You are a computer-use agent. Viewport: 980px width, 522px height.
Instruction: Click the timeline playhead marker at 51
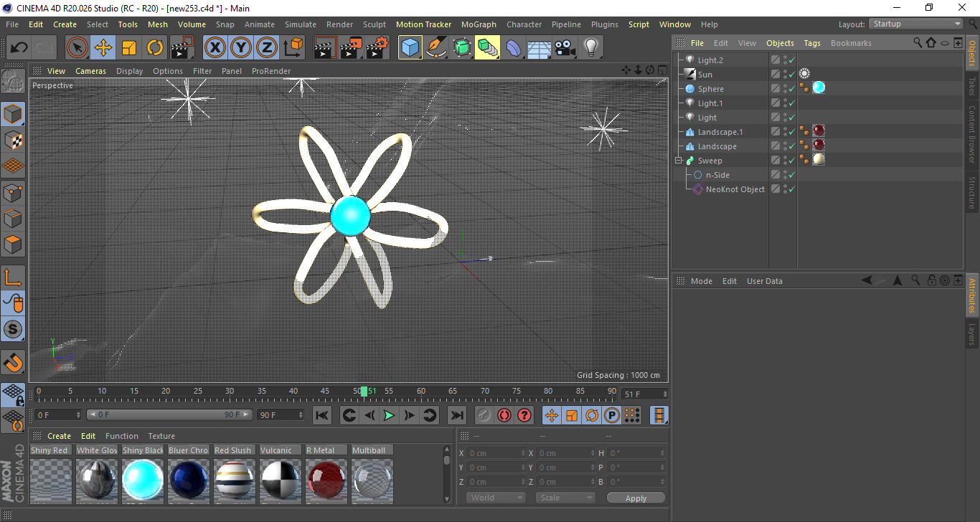[364, 391]
